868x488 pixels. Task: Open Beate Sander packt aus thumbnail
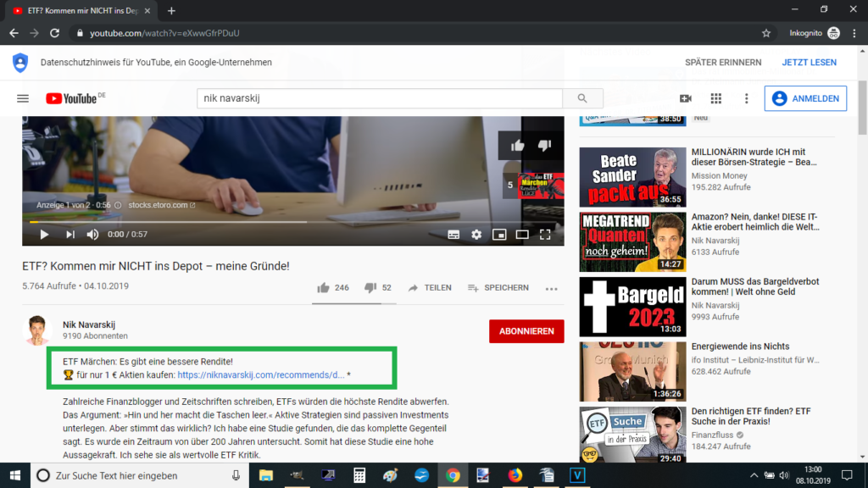pyautogui.click(x=632, y=177)
